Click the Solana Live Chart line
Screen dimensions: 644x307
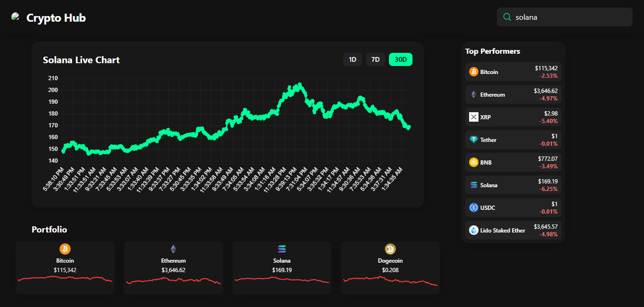pos(236,118)
